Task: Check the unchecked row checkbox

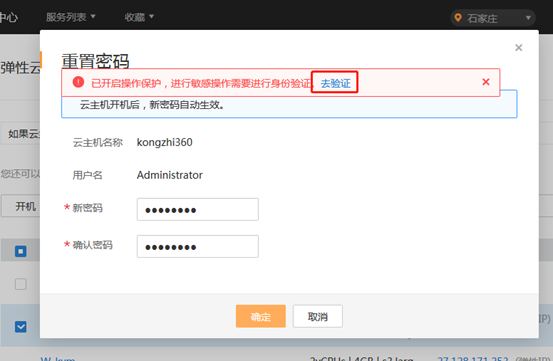Action: point(20,284)
